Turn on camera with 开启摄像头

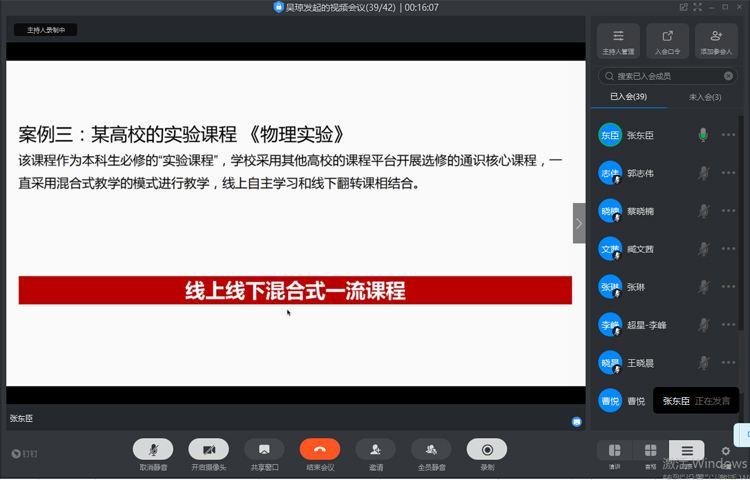(x=208, y=450)
